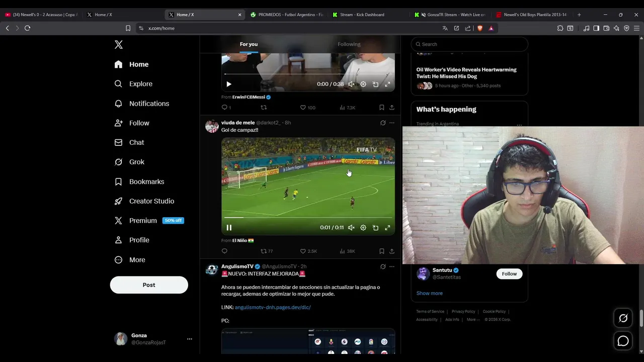The width and height of the screenshot is (644, 362).
Task: Unmute the ErwinFCBMessi video
Action: pos(351,84)
